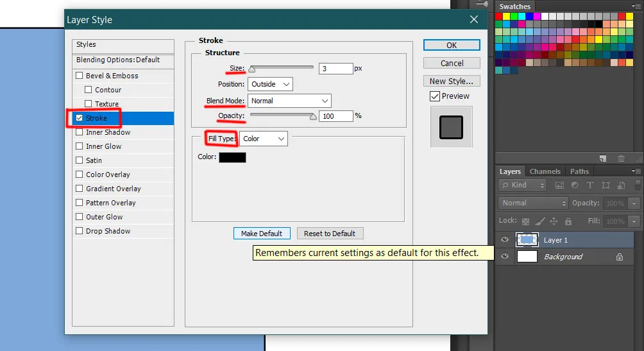Select Styles in the Layer Style list
This screenshot has height=351, width=644.
(123, 45)
